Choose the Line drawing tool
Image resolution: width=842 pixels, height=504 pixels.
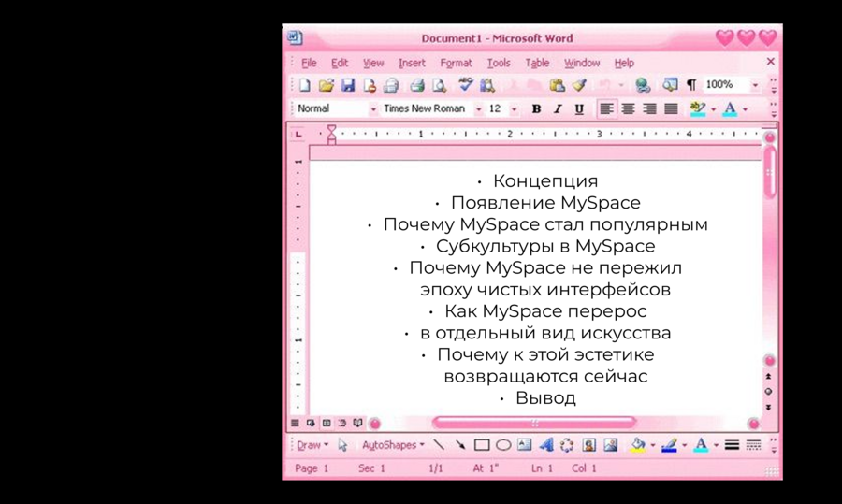(x=439, y=445)
